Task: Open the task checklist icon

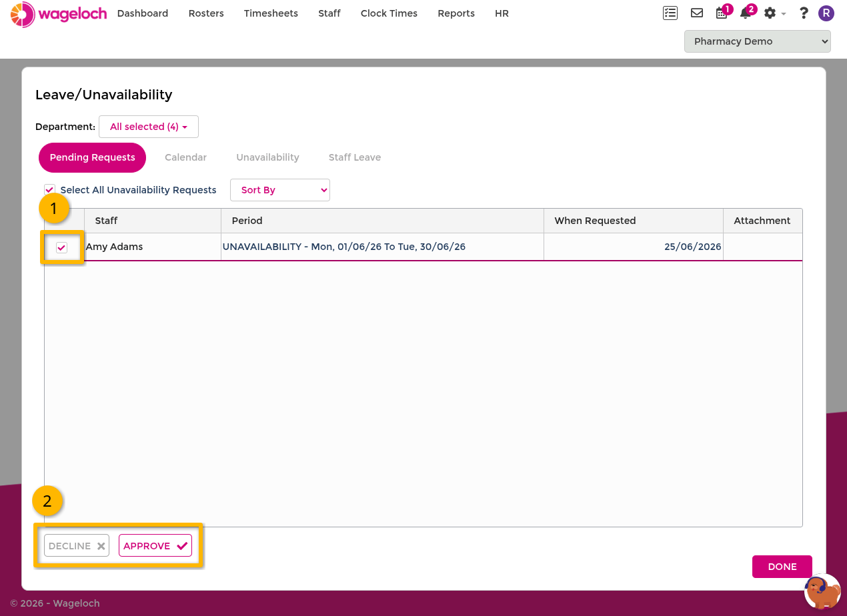Action: pos(670,13)
